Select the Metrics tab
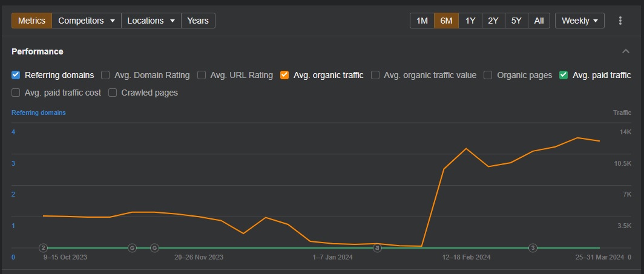 [x=31, y=21]
